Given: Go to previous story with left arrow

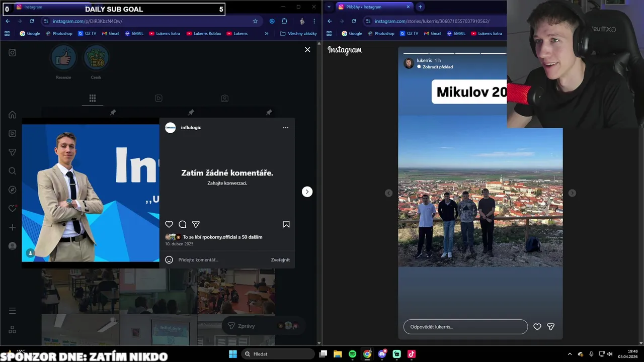Looking at the screenshot, I should point(388,193).
